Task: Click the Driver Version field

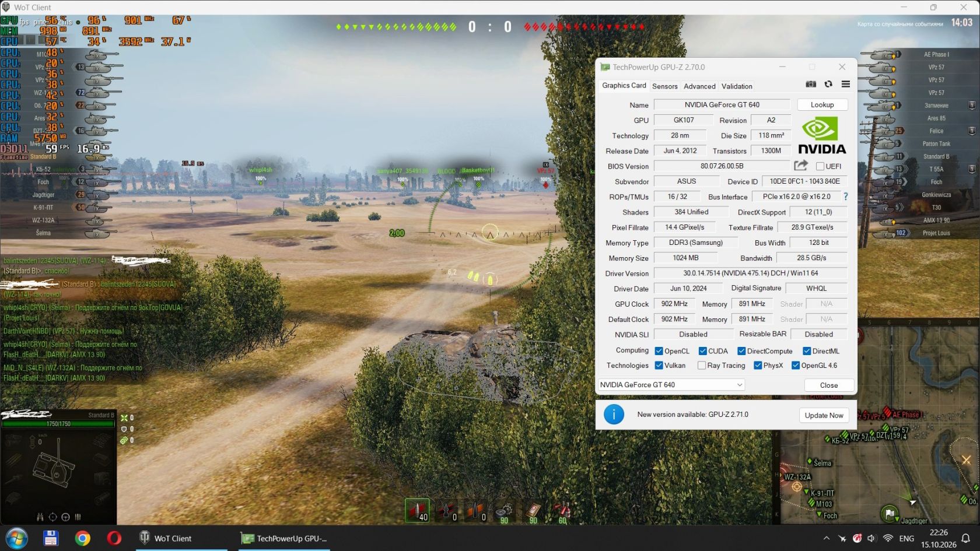Action: pyautogui.click(x=751, y=273)
